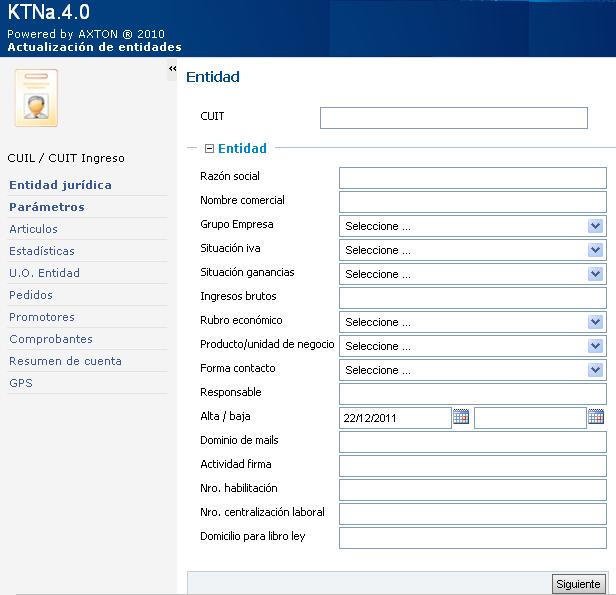Open the Situación ganancias dropdown
616x595 pixels.
coord(472,274)
